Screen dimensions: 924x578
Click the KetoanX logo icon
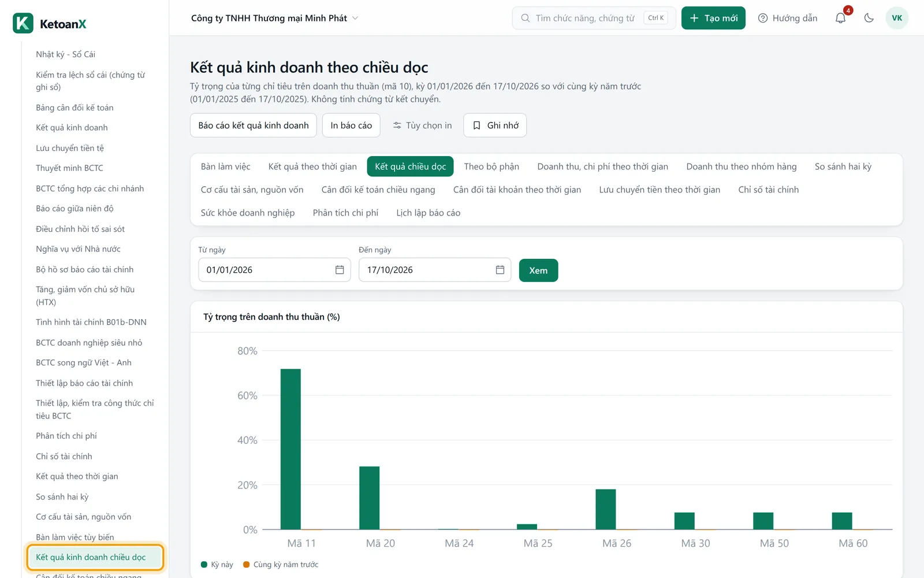[x=23, y=24]
